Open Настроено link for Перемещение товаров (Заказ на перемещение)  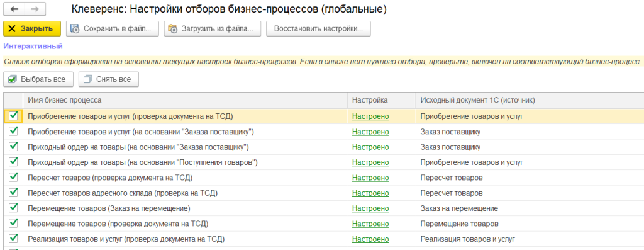(x=370, y=208)
